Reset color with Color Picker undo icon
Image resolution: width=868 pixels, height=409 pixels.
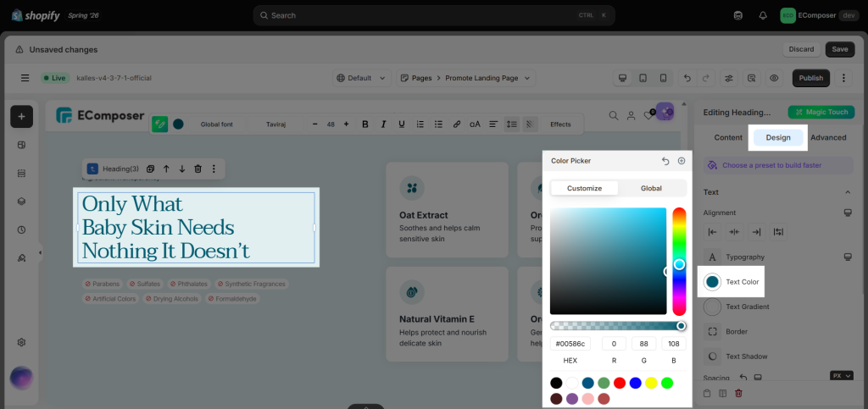[x=665, y=161]
